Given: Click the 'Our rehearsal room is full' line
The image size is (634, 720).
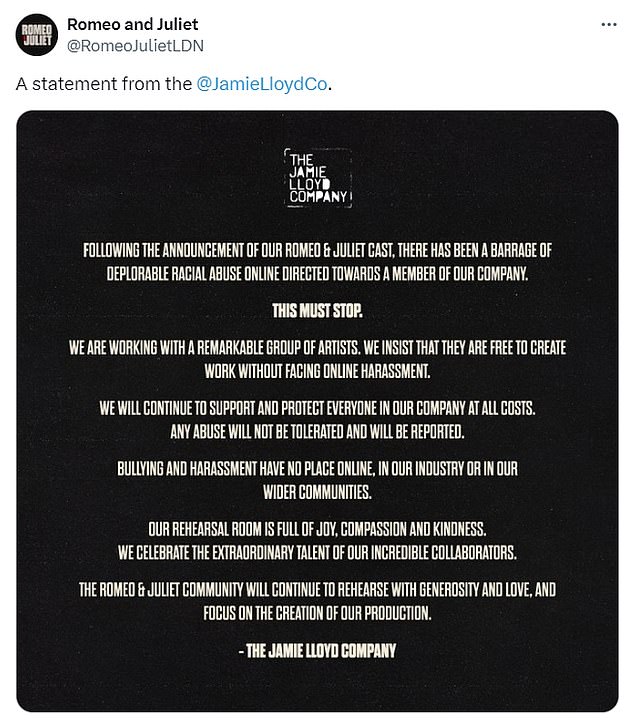Looking at the screenshot, I should pos(317,529).
